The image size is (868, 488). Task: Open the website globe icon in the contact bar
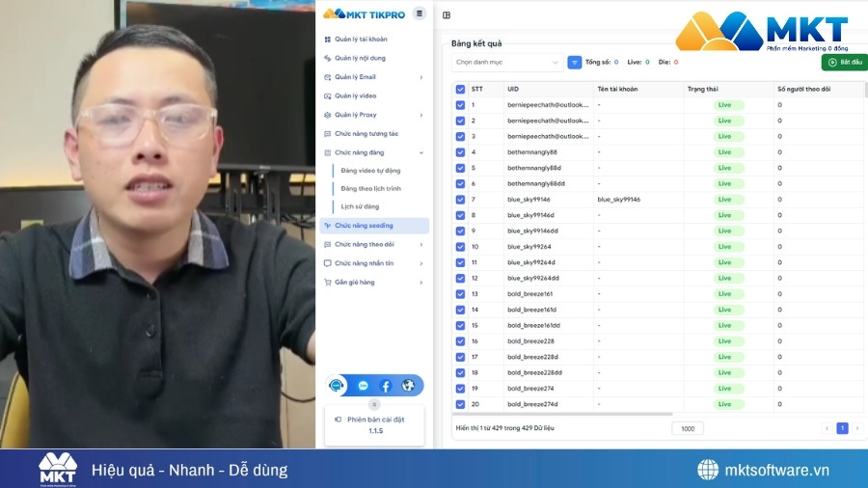[x=409, y=386]
